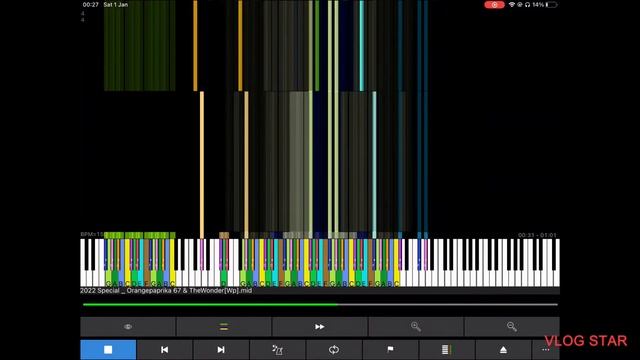
Task: Tap the 00:27 status bar clock
Action: (91, 5)
